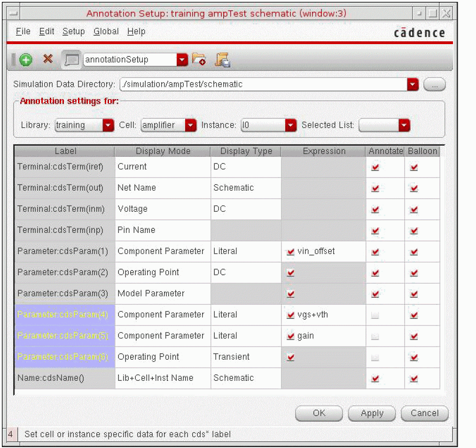Open Global menu

(x=106, y=31)
